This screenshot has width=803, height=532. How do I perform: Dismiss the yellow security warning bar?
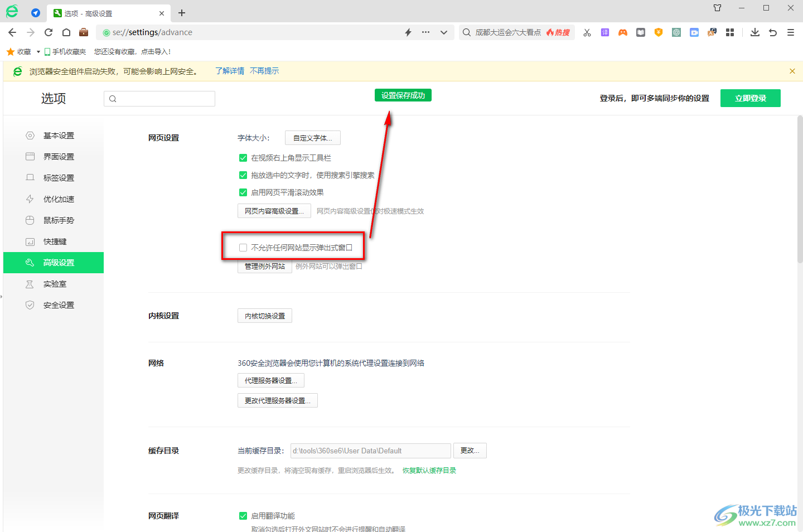792,71
